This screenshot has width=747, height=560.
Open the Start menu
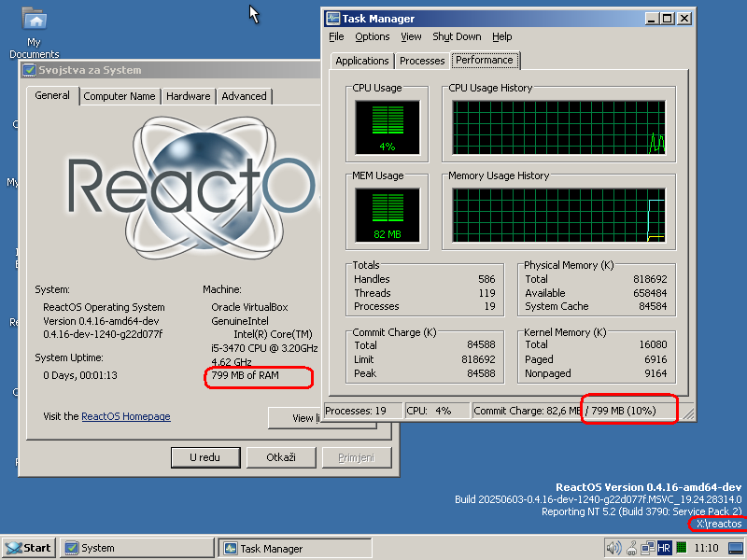pyautogui.click(x=29, y=548)
